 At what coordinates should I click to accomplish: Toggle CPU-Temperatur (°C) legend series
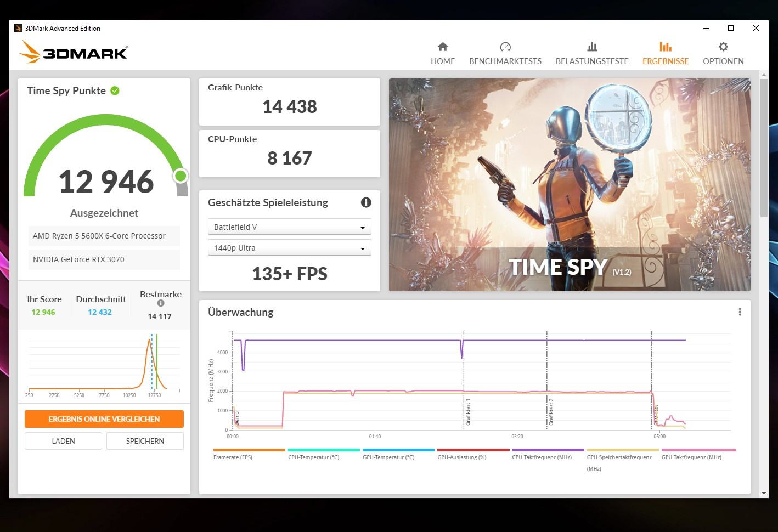[x=324, y=455]
